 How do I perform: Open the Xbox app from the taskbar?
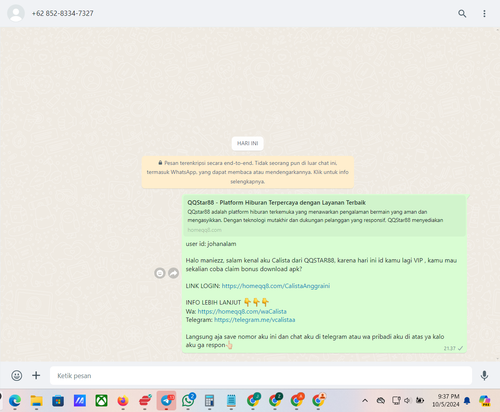point(101,400)
